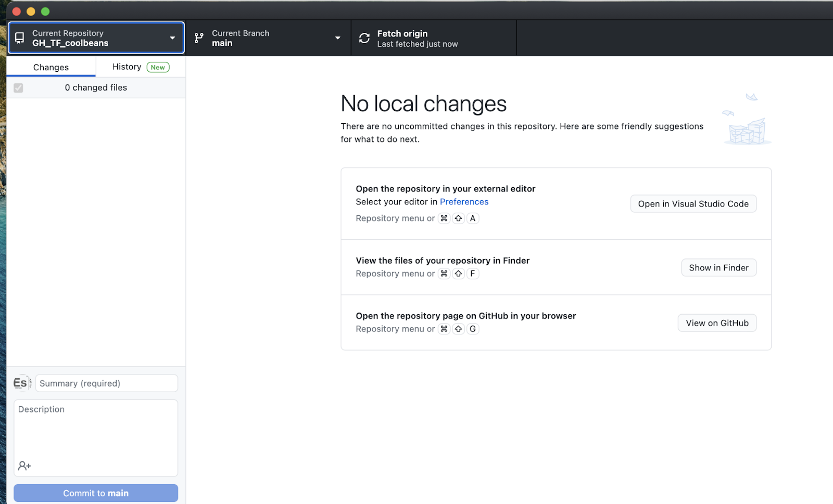Click Show in Finder button

718,268
